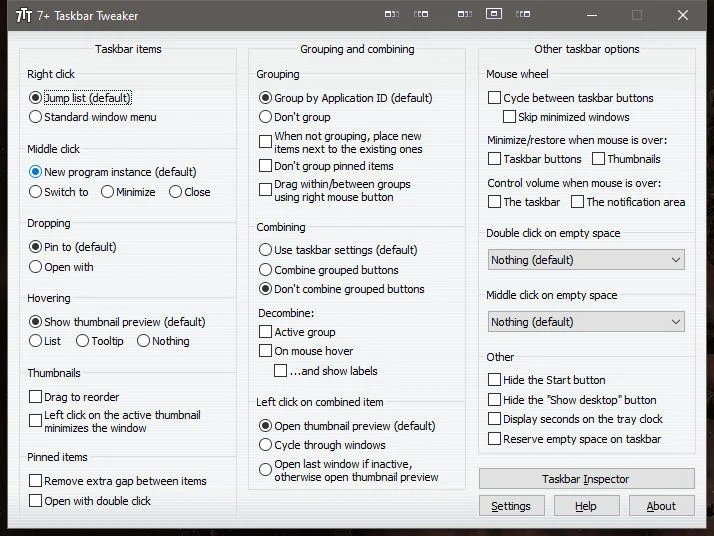The width and height of the screenshot is (714, 536).
Task: Enable Decombine On mouse hover
Action: (306, 351)
